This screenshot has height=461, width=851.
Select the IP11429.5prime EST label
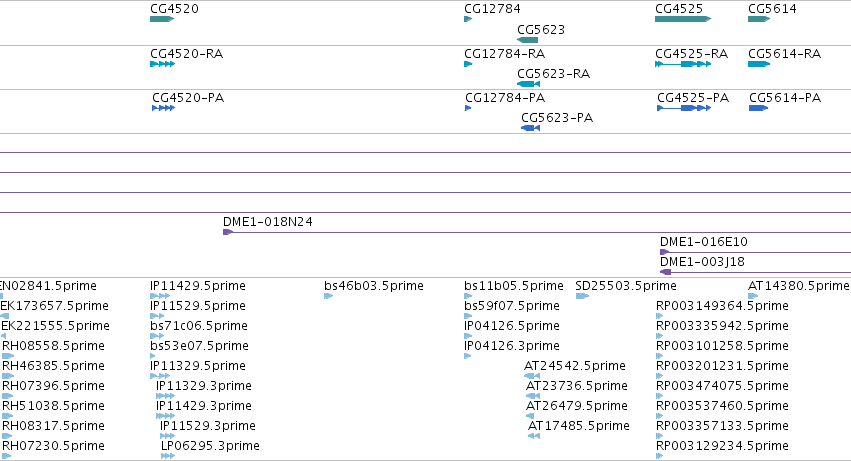pos(198,286)
